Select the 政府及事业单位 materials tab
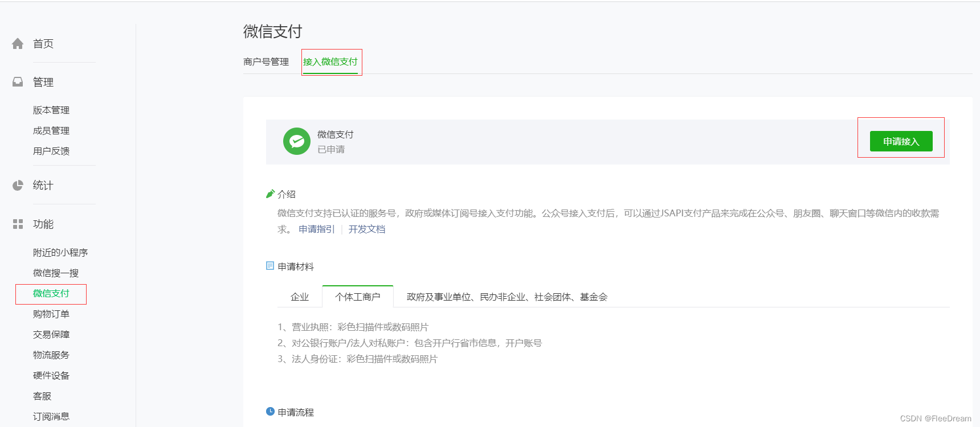 507,297
